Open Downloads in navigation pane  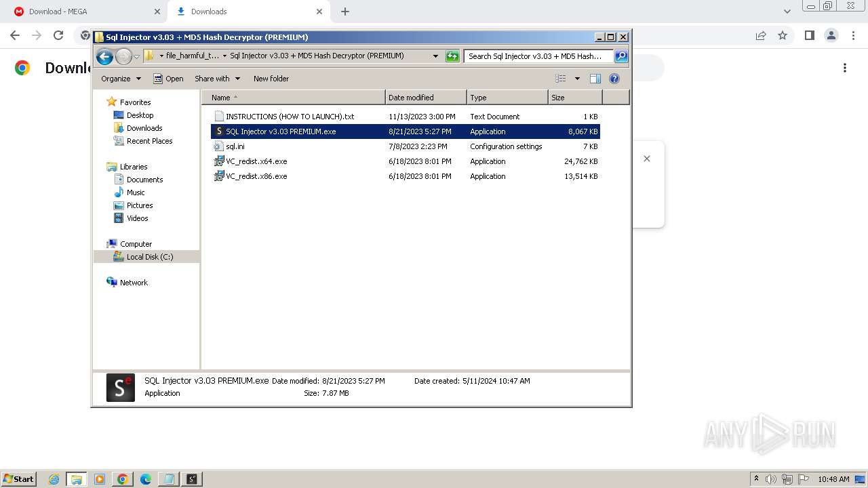[144, 128]
